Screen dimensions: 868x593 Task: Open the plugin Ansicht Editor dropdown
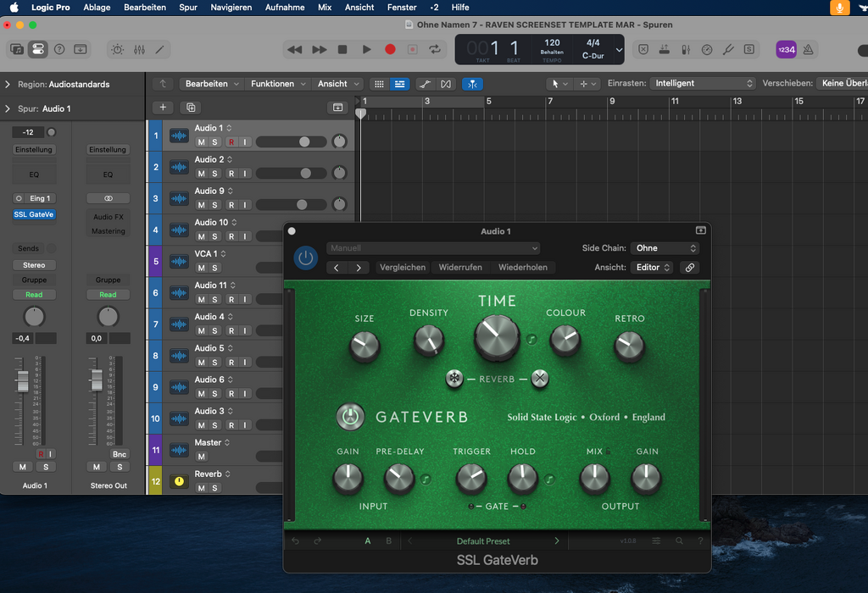(653, 267)
